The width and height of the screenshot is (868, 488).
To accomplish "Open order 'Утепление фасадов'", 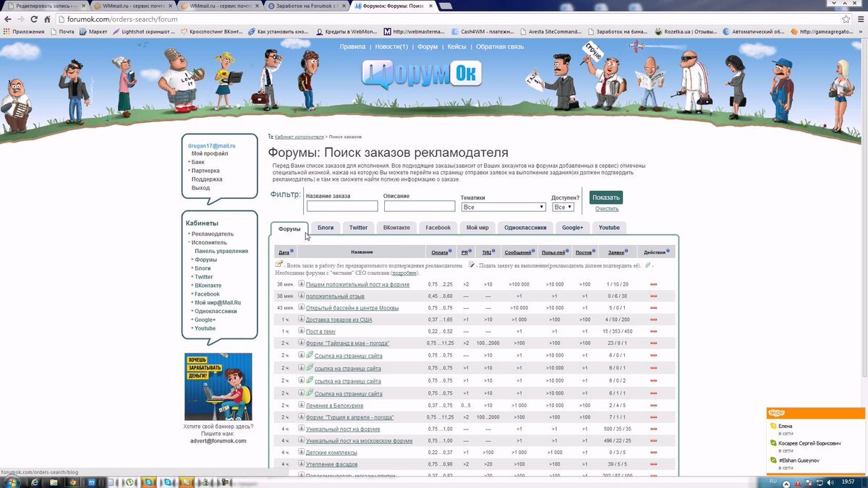I will tap(333, 464).
